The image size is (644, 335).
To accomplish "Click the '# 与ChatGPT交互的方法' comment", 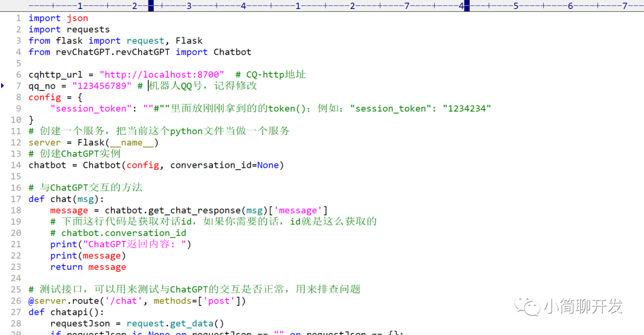I will [x=85, y=188].
